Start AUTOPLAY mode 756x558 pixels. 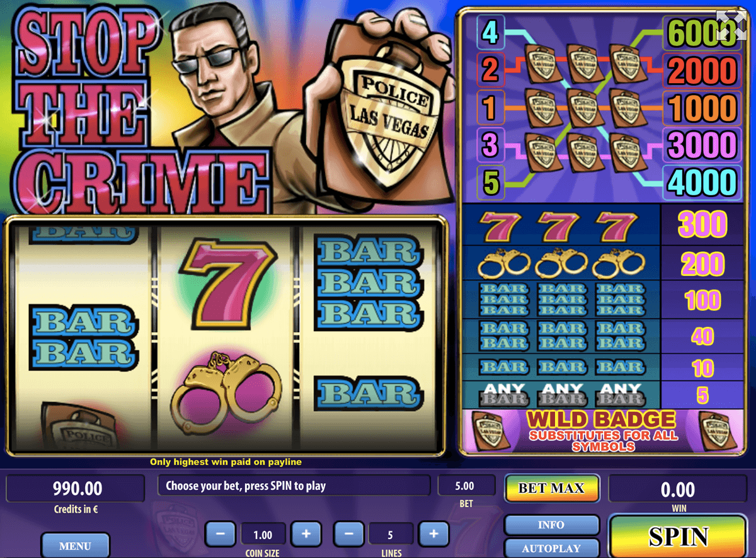coord(552,548)
